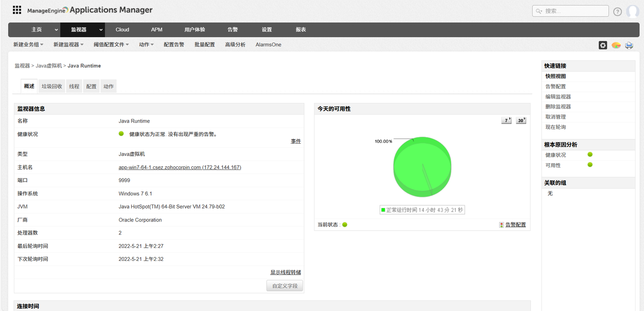Click the printer icon to print the page
Viewport: 644px width, 311px height.
pos(629,45)
